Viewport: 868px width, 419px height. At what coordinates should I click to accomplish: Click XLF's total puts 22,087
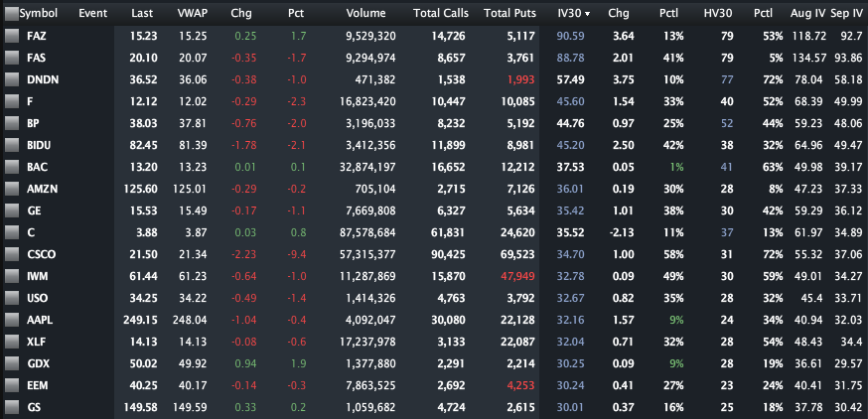click(x=517, y=343)
